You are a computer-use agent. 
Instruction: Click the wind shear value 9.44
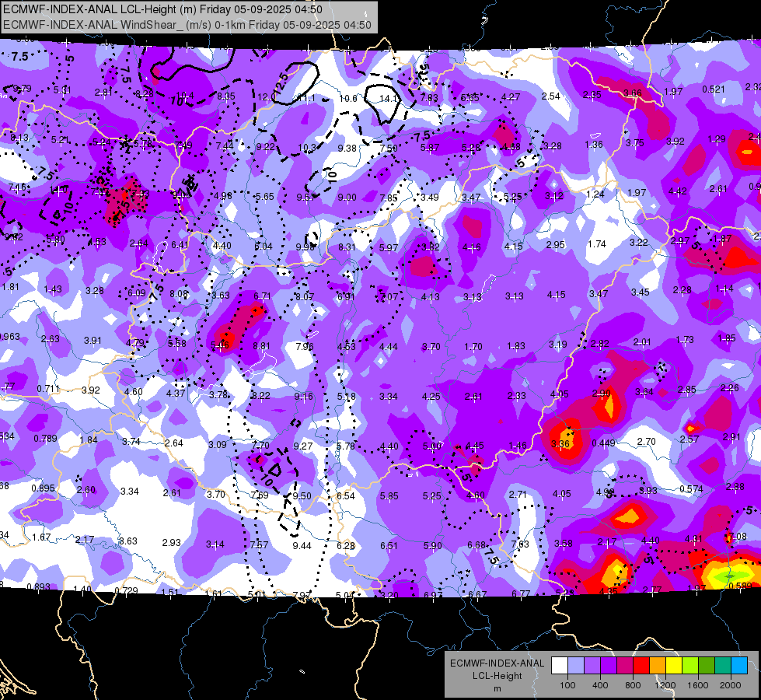pos(302,546)
